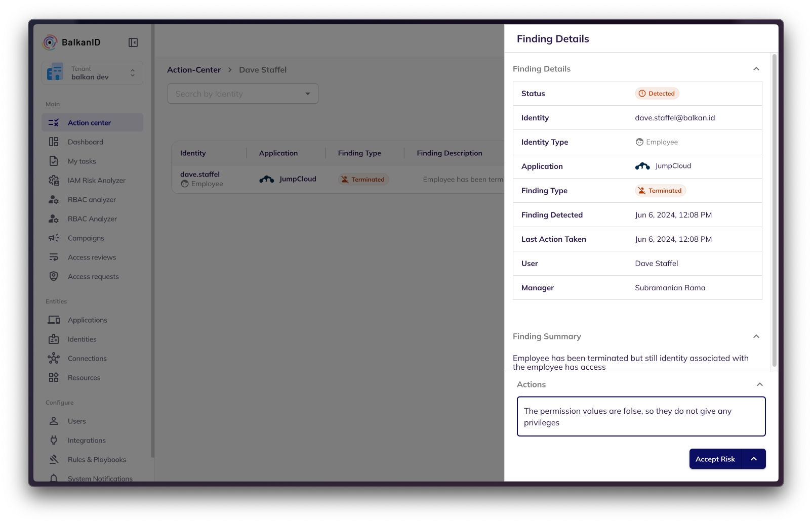Open the Tenant balkan dev selector
812x524 pixels.
(x=92, y=73)
